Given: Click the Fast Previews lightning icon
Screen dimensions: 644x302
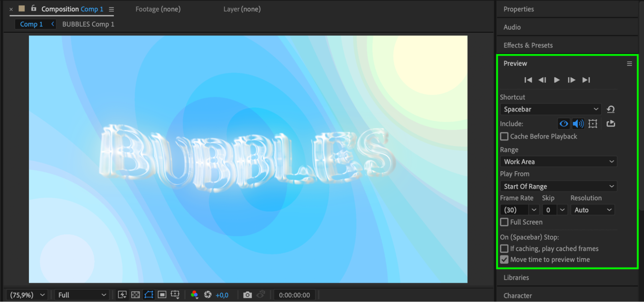Looking at the screenshot, I should [x=122, y=295].
